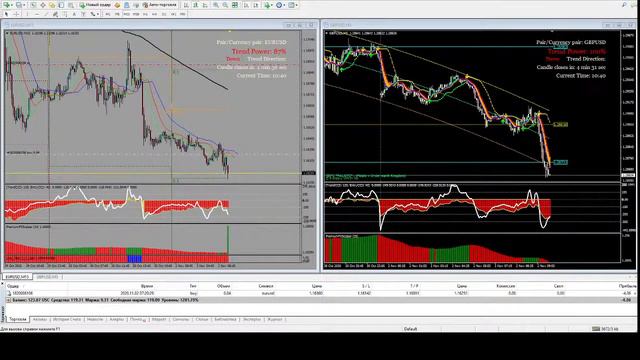Expand the Arrows tool dropdown arrow

(98, 14)
